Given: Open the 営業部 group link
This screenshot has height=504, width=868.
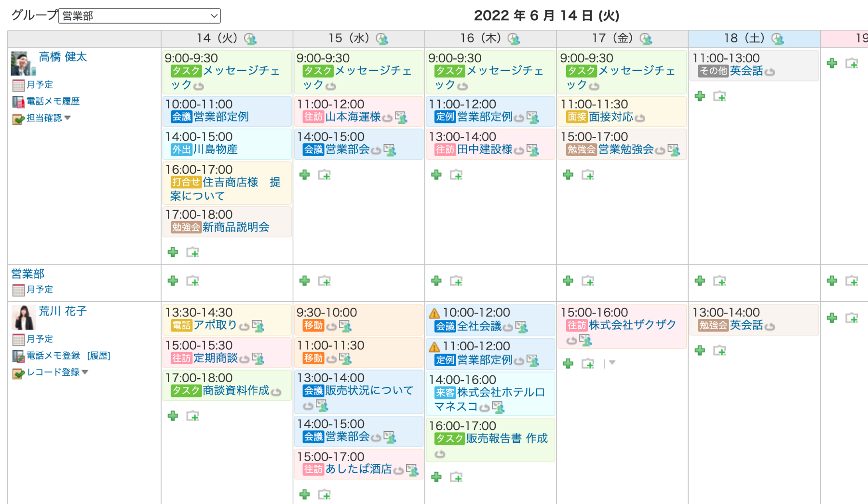Looking at the screenshot, I should (x=28, y=274).
